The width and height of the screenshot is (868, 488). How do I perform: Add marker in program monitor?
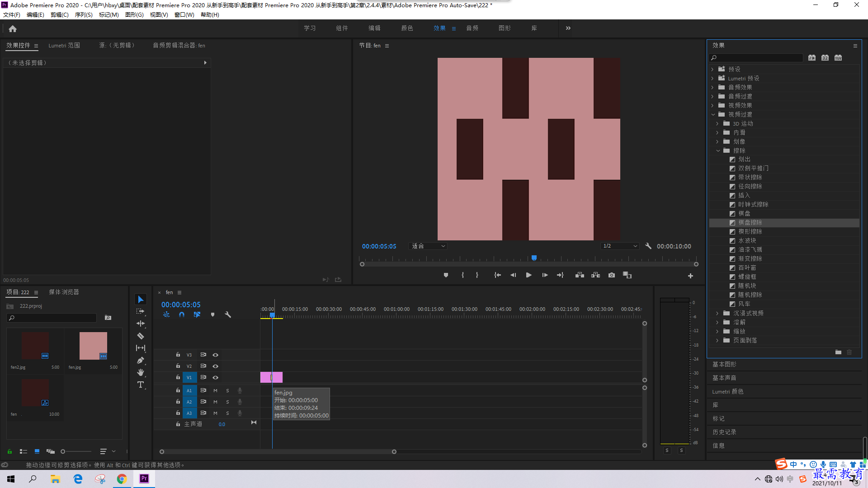pyautogui.click(x=446, y=275)
